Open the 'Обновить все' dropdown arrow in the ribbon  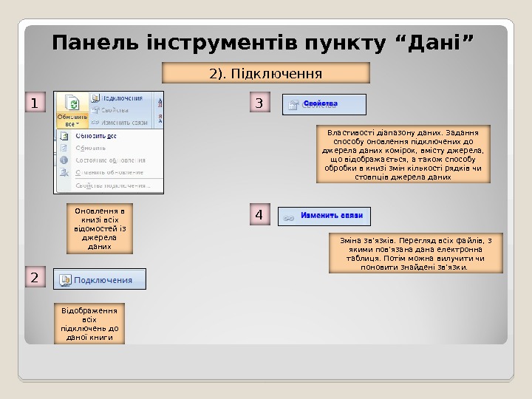[x=78, y=124]
